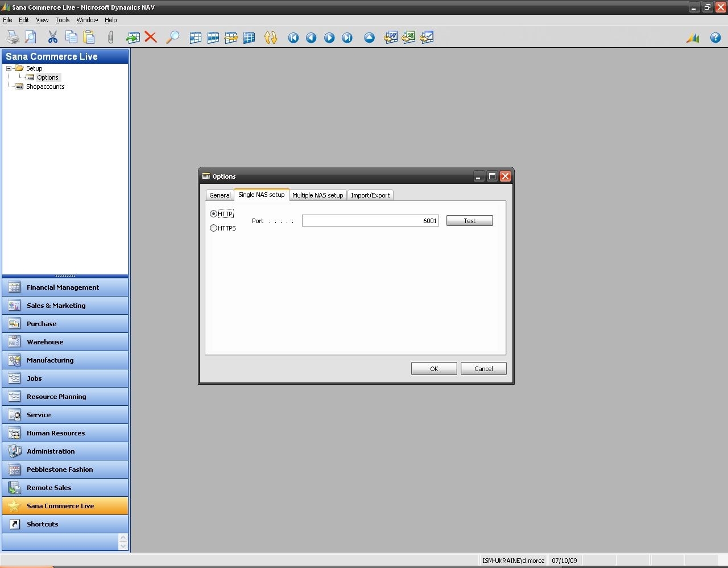728x568 pixels.
Task: Select Shopaccounts in the navigation tree
Action: pos(45,87)
